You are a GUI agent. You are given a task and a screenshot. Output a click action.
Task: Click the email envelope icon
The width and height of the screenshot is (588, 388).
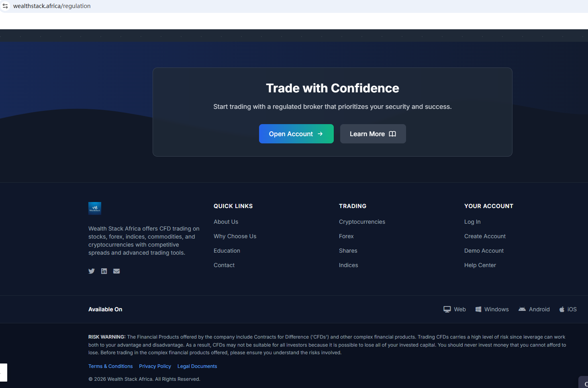pos(116,271)
